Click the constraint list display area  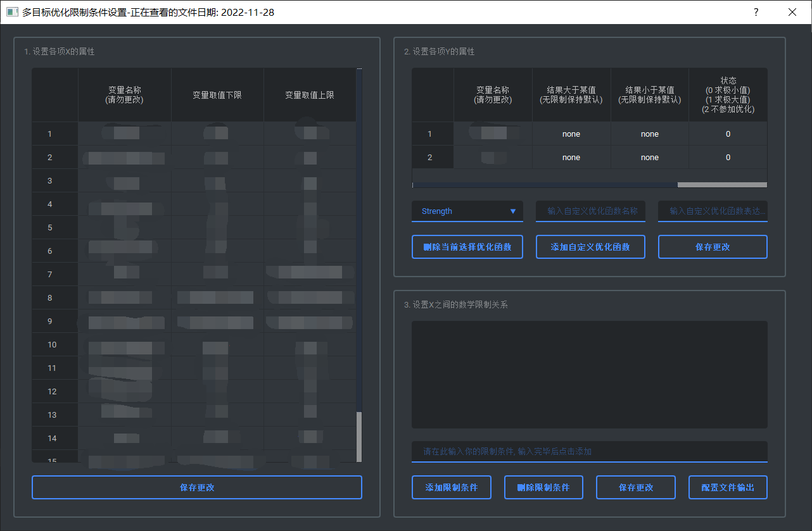590,375
